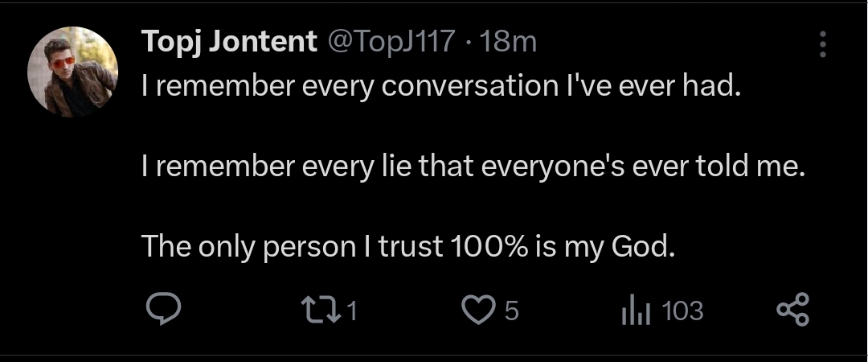Viewport: 868px width, 362px height.
Task: Click the line about remembering every lie
Action: point(473,167)
